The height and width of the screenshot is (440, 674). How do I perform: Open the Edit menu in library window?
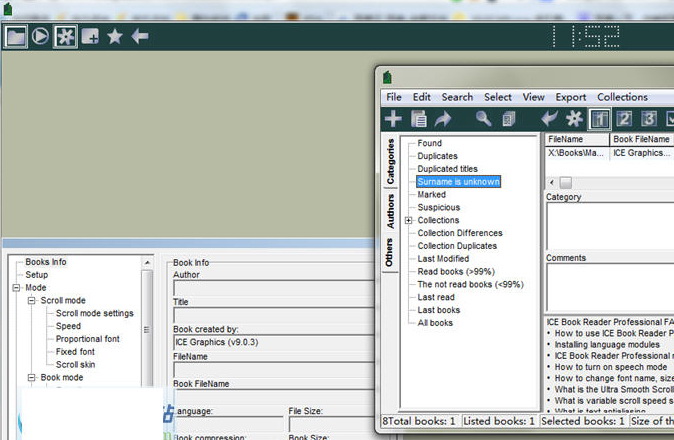coord(422,97)
